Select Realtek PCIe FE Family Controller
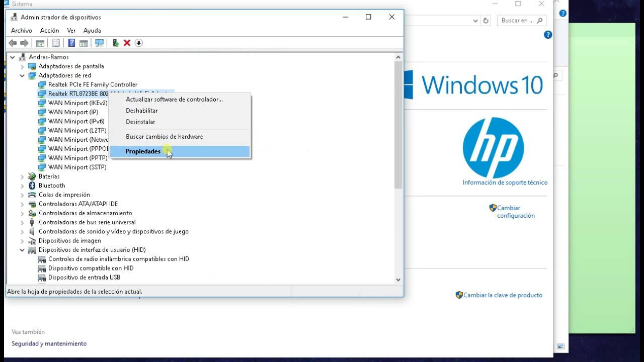 click(93, 84)
